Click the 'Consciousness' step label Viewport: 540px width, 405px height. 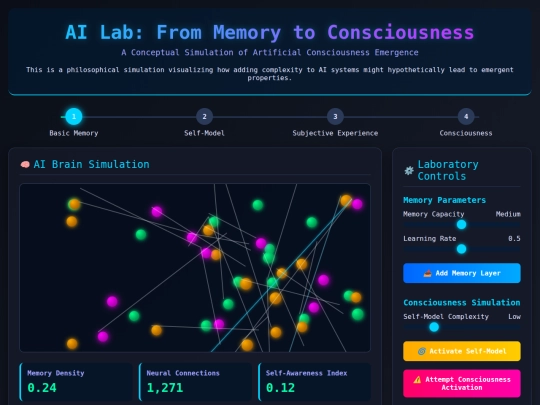click(x=466, y=133)
